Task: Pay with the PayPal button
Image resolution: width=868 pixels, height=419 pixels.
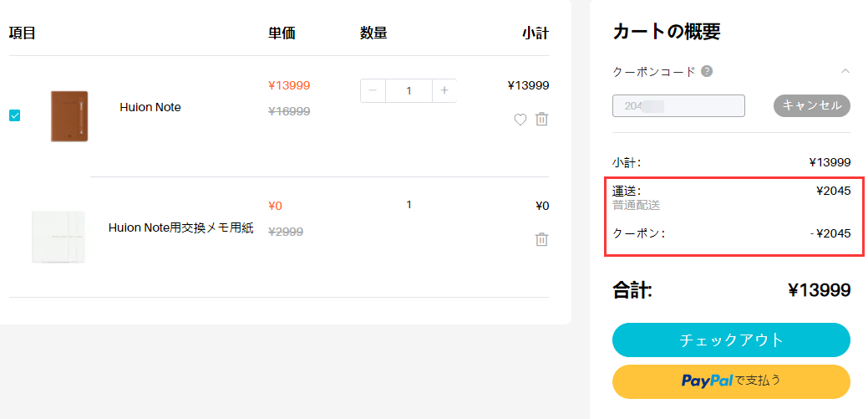Action: 731,381
